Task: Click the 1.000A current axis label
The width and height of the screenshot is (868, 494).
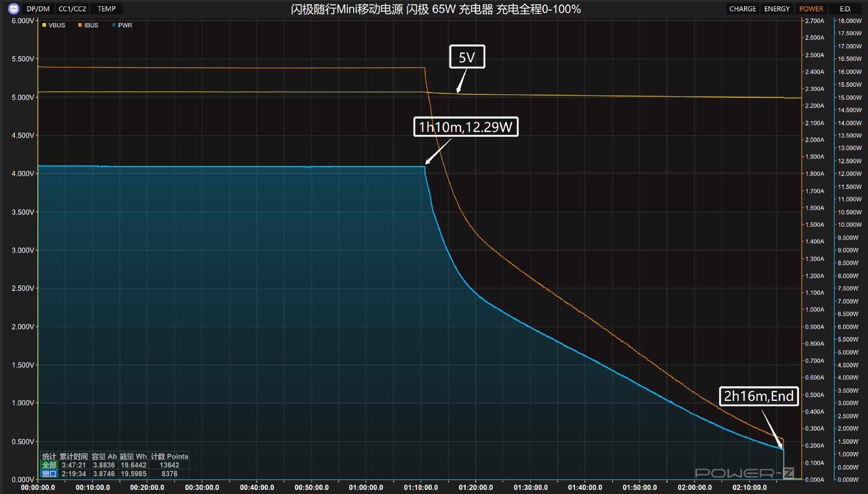Action: click(x=815, y=310)
